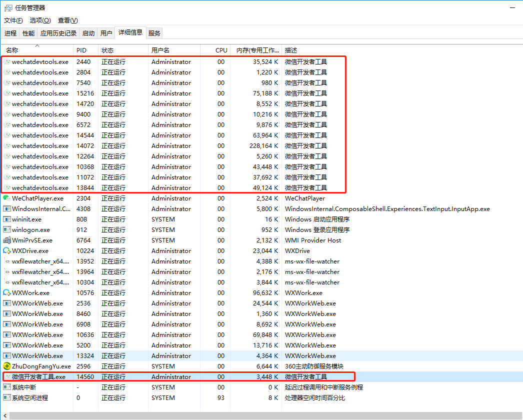
Task: Click the winlogon.exe process icon
Action: tap(6, 230)
